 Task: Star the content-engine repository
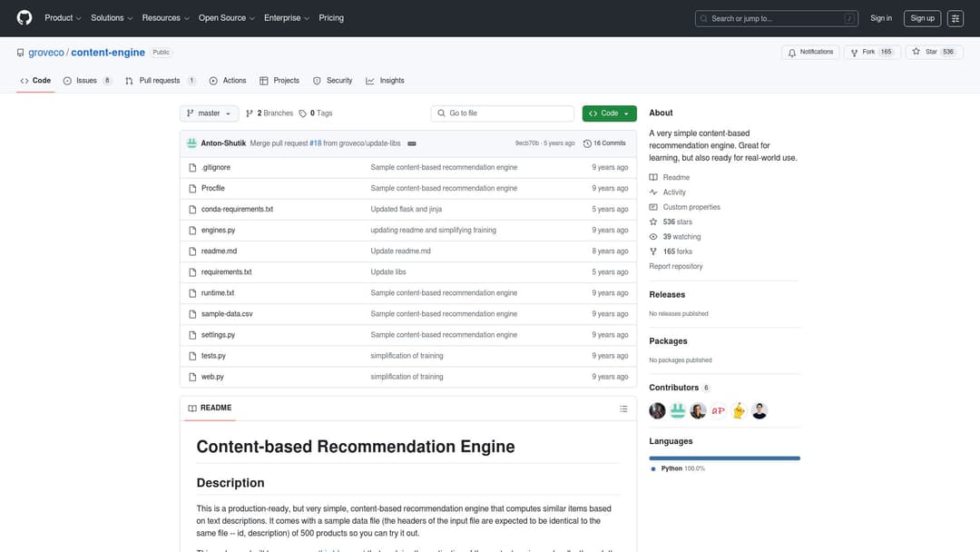tap(934, 52)
